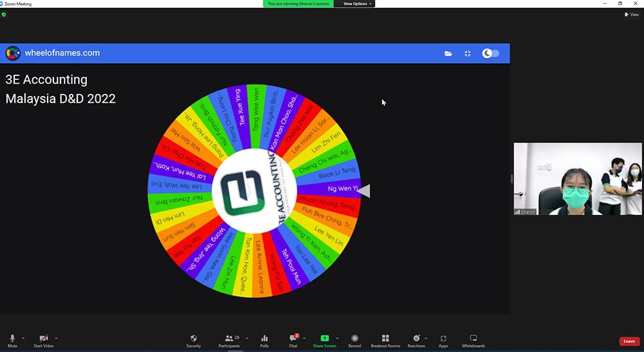Start Video in the meeting
The width and height of the screenshot is (644, 352).
coord(44,340)
